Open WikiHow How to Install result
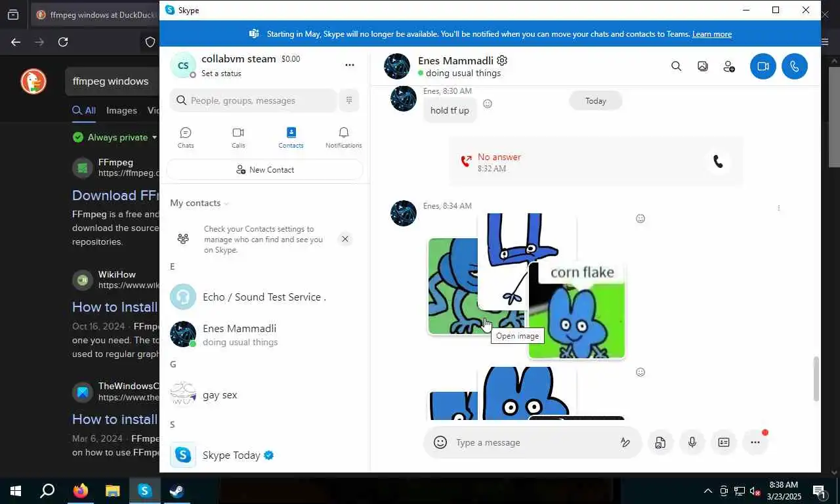Viewport: 840px width, 504px height. coord(115,307)
